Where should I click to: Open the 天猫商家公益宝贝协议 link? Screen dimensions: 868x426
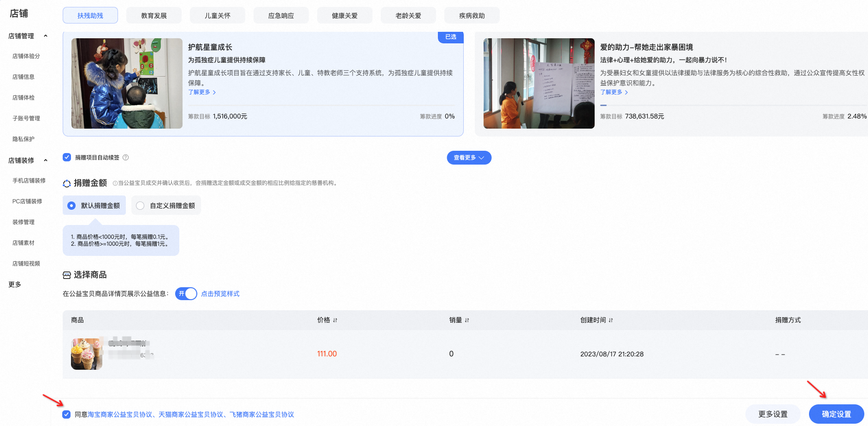191,414
